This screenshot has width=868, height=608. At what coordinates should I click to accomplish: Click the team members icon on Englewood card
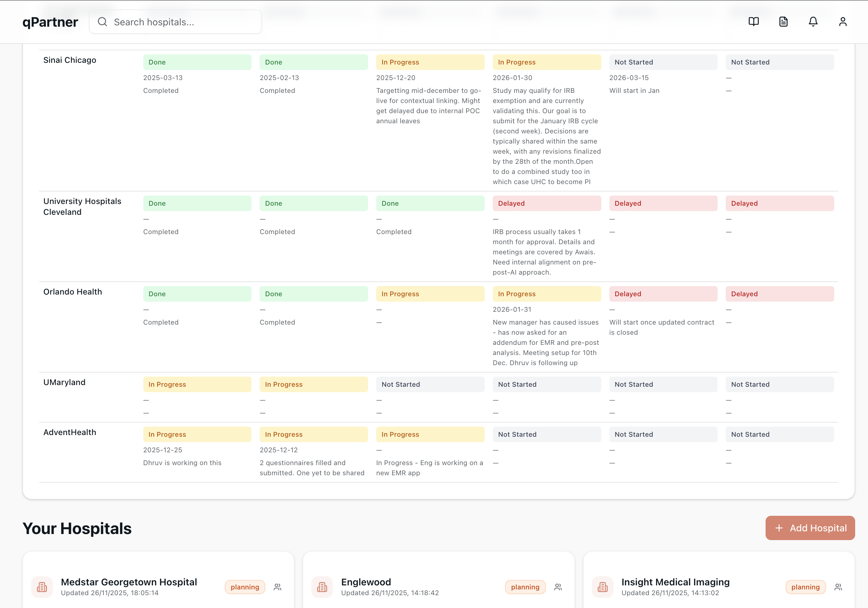click(x=558, y=587)
